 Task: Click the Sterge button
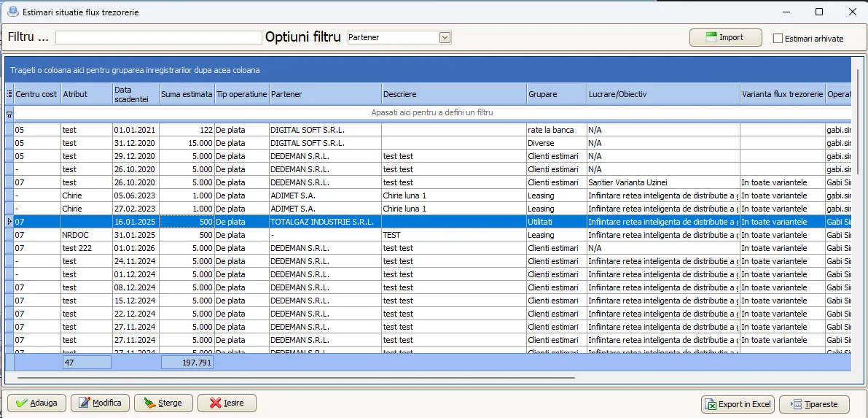163,403
